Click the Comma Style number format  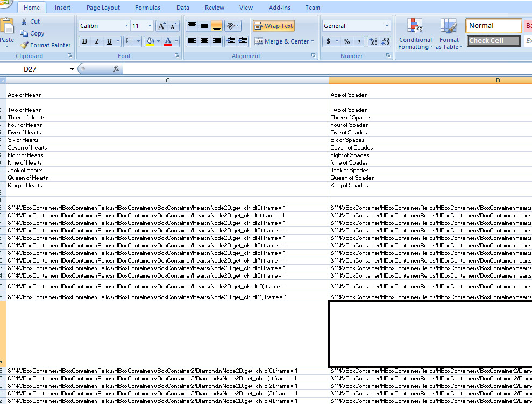[359, 41]
